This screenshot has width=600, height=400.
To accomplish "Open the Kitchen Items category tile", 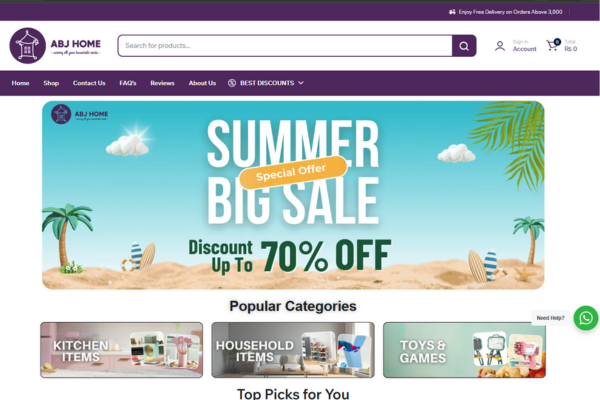I will point(122,350).
